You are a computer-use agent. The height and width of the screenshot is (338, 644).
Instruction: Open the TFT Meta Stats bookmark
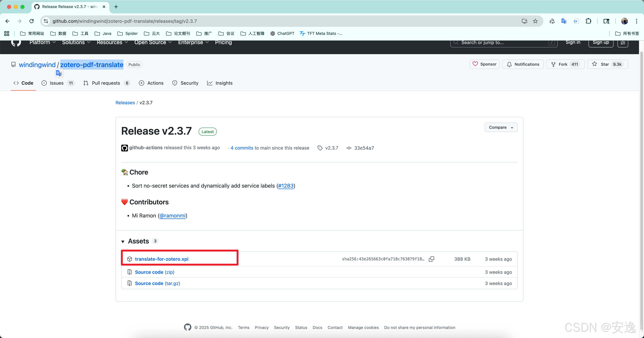coord(321,34)
